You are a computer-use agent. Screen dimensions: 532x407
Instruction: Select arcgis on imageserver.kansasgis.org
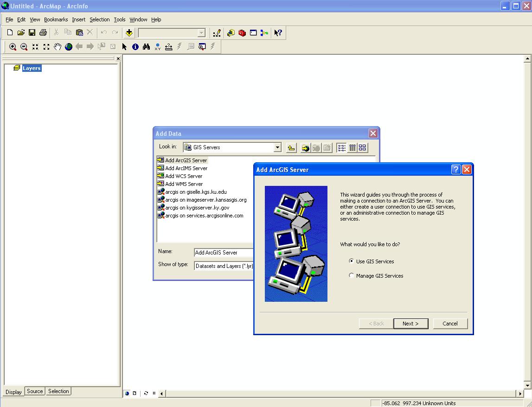pos(202,199)
